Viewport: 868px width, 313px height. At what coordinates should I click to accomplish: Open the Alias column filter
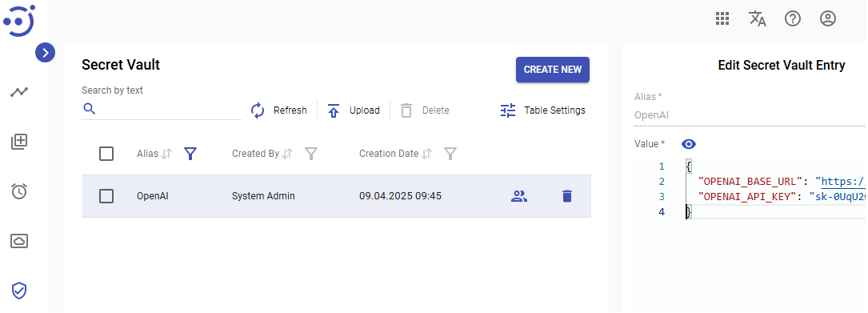pos(190,154)
